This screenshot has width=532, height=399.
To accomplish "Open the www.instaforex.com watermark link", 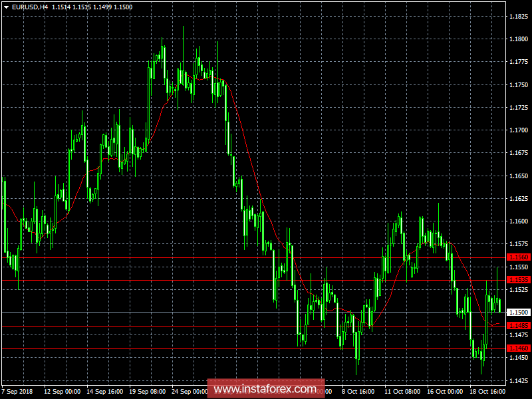I will (266, 388).
